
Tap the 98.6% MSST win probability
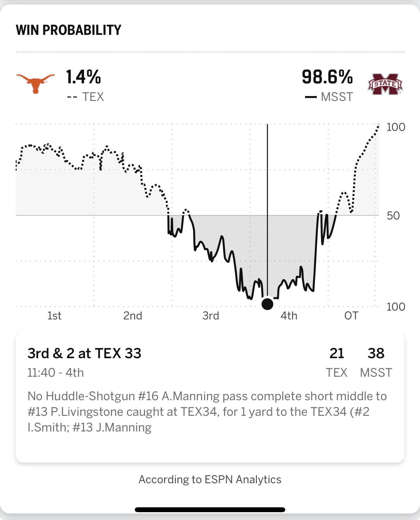coord(327,77)
